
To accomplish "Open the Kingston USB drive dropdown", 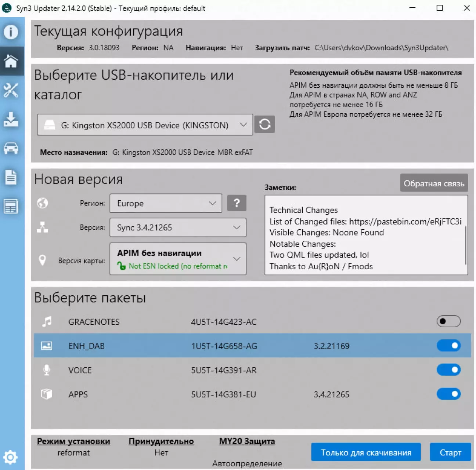I will click(145, 125).
